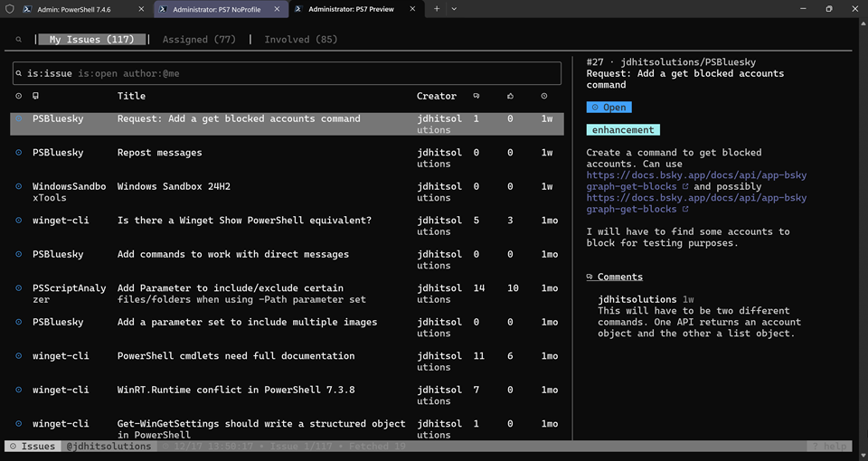Click the repository column header icon

click(x=35, y=96)
